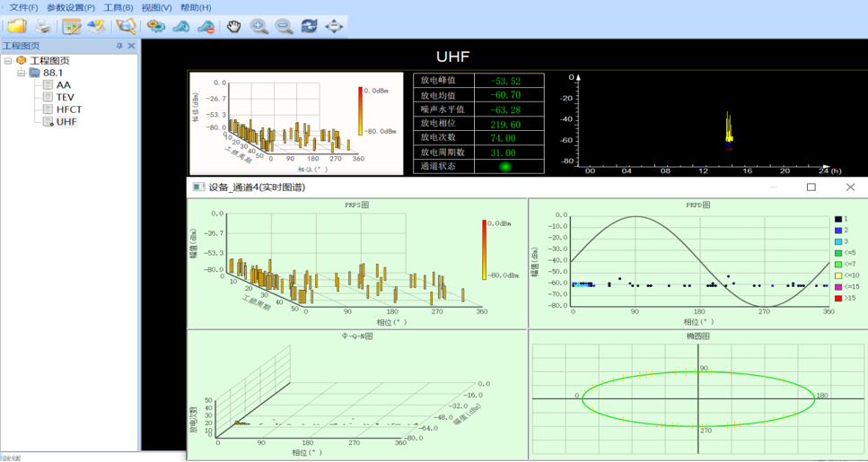Click the calendar with pencil toolbar icon

[72, 26]
